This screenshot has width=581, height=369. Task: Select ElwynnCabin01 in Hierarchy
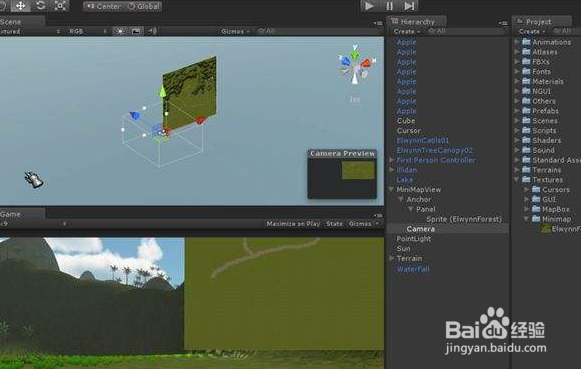coord(422,140)
